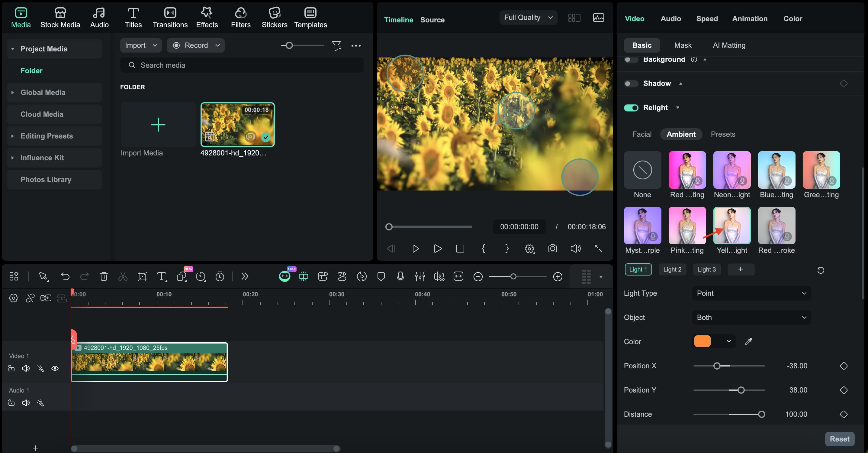Open the Stickers panel

pyautogui.click(x=274, y=18)
